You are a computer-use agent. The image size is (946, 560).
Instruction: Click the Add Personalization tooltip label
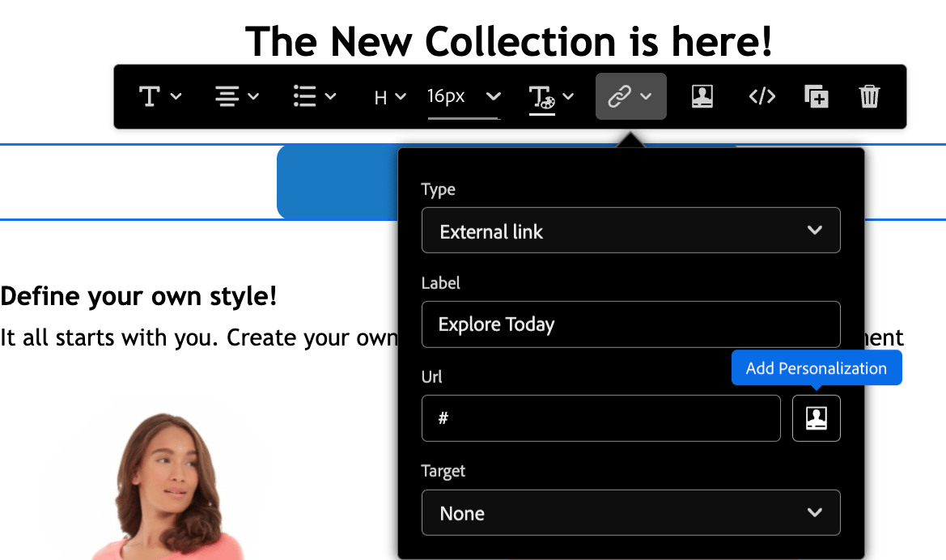click(x=817, y=367)
